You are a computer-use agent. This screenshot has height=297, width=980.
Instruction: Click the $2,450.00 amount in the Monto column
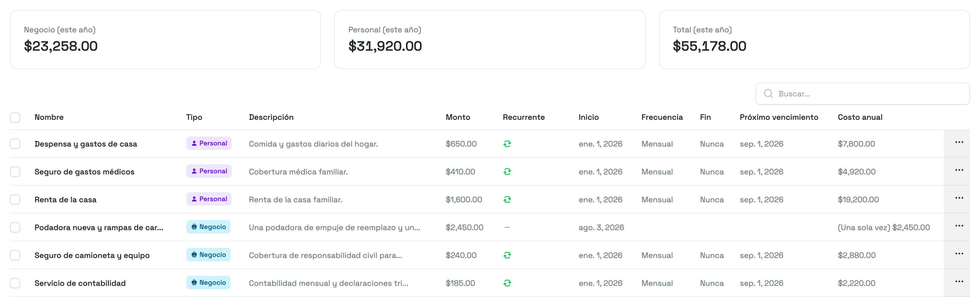click(x=465, y=228)
